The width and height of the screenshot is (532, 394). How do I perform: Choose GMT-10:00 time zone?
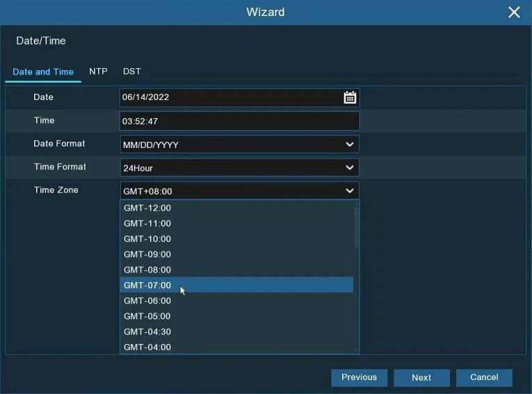(x=236, y=239)
